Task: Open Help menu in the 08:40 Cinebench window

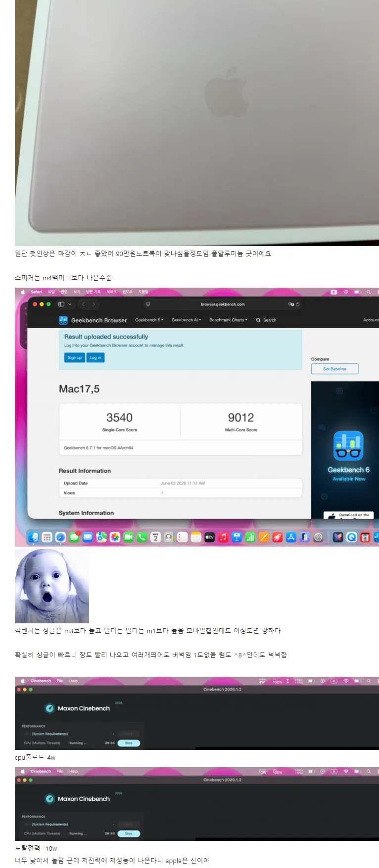Action: point(73,771)
